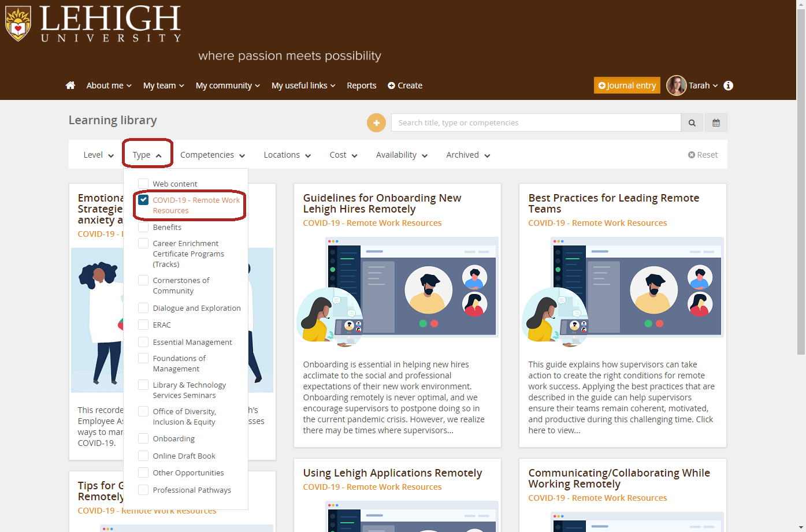The height and width of the screenshot is (532, 806).
Task: Open Communicating/Collaborating While Working Remotely
Action: pyautogui.click(x=619, y=478)
